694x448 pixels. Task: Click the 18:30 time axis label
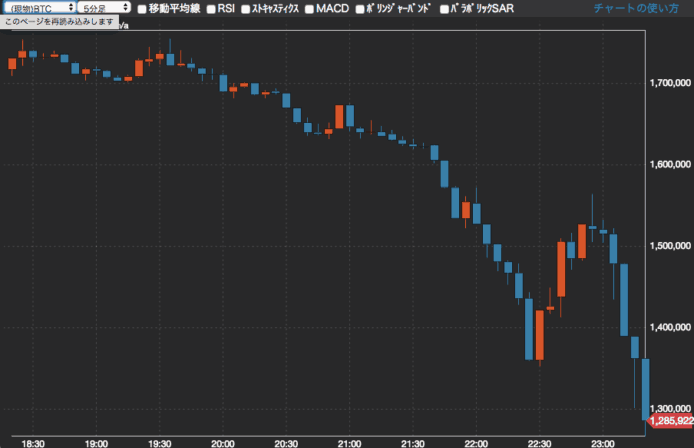33,441
